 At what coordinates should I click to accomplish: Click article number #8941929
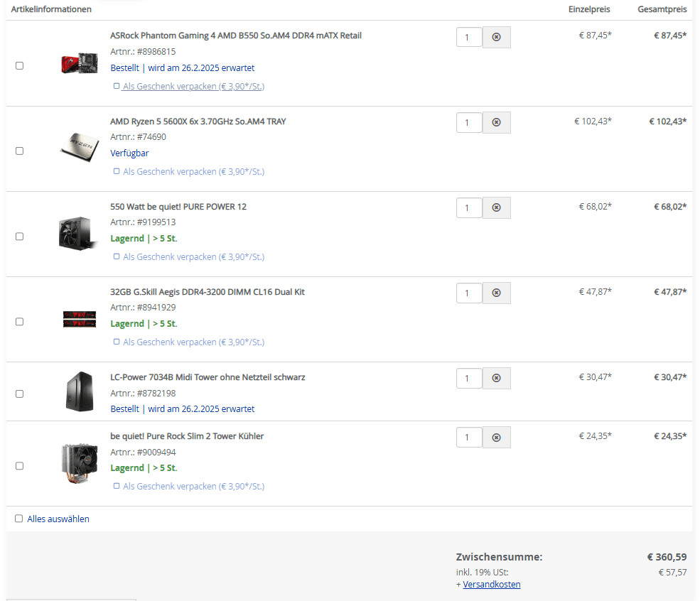click(156, 308)
